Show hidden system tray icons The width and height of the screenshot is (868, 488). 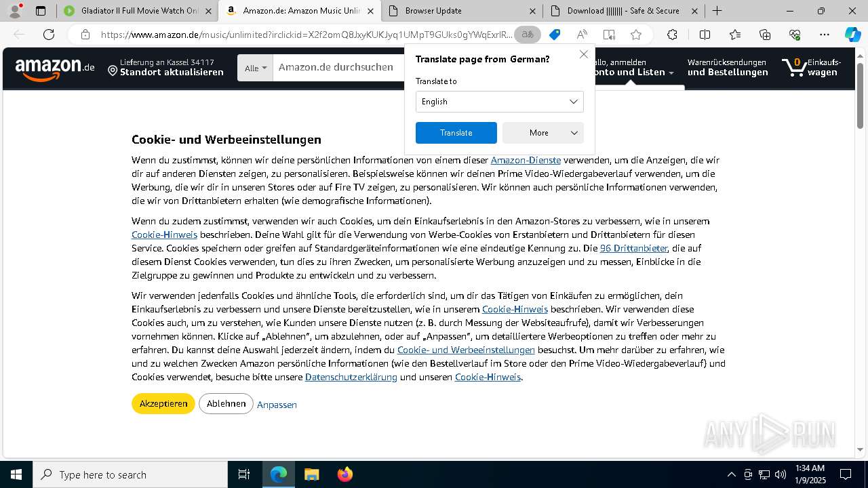pyautogui.click(x=731, y=474)
